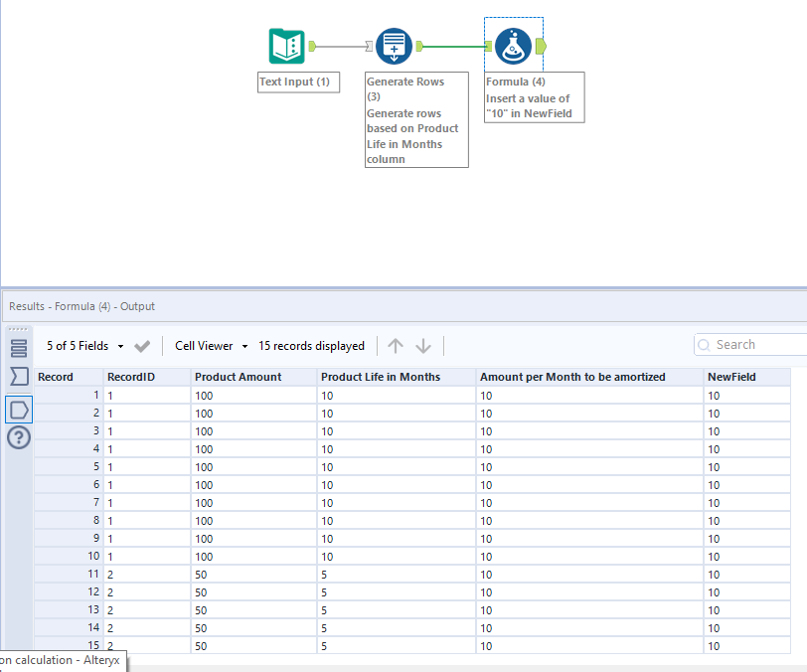Select row 11 in the Record column
The height and width of the screenshot is (672, 807).
pos(68,574)
